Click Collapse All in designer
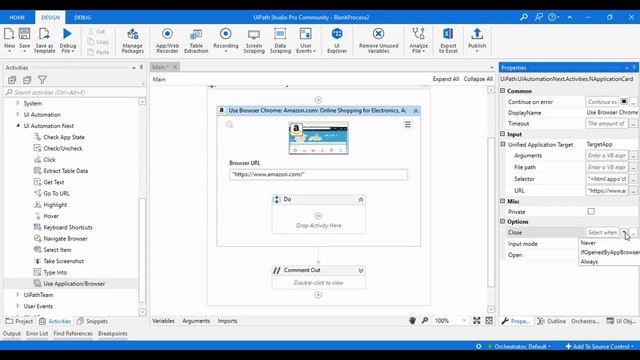This screenshot has width=640, height=360. coord(478,79)
